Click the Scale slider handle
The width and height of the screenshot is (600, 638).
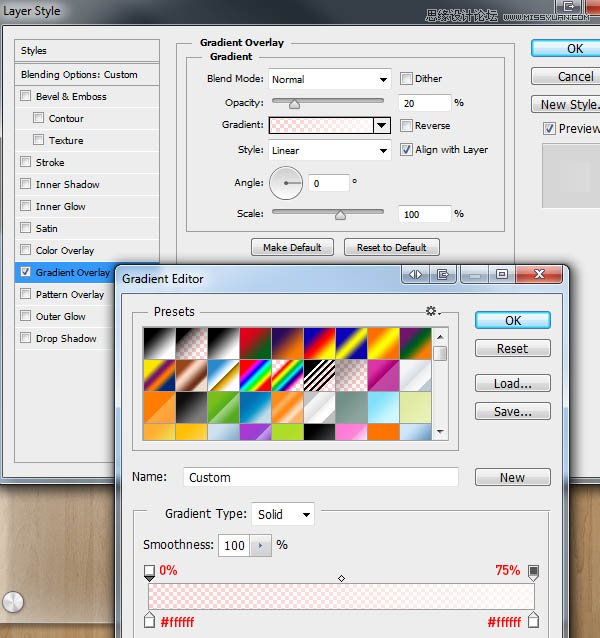click(x=340, y=214)
